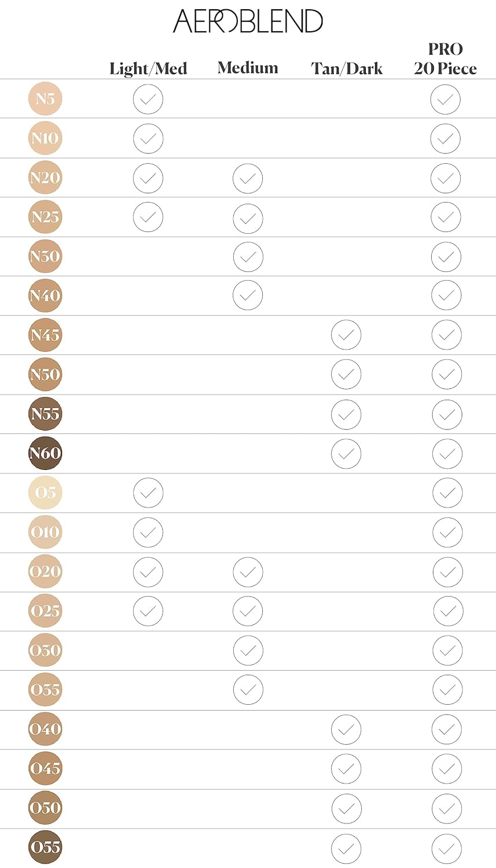Toggle the O30 Medium checkmark
Viewport: 496px width, 868px height.
pos(248,650)
